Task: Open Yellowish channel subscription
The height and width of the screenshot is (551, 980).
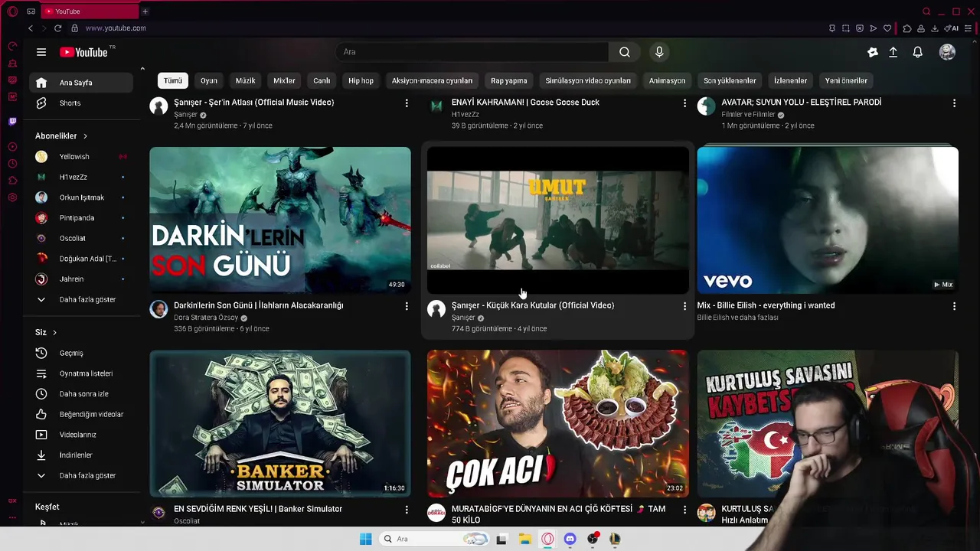Action: click(82, 157)
